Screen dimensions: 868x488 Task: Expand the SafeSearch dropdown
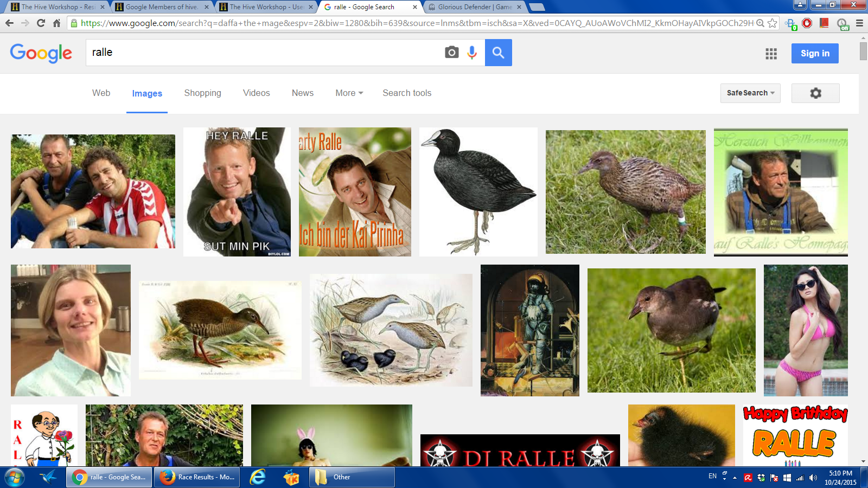click(750, 93)
